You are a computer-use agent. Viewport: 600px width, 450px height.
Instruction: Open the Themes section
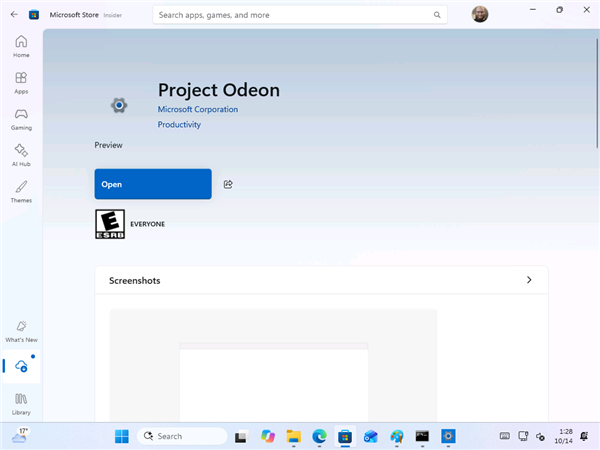[21, 192]
